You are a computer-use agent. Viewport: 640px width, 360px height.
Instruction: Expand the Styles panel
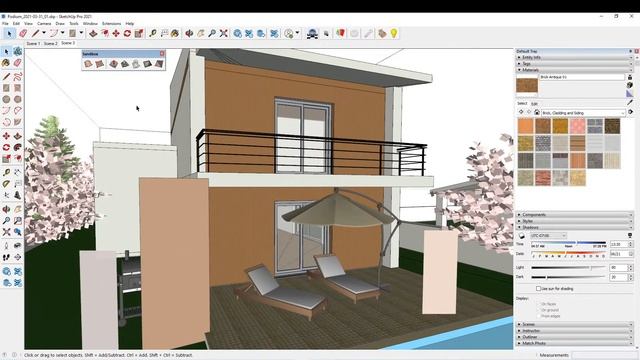click(575, 221)
